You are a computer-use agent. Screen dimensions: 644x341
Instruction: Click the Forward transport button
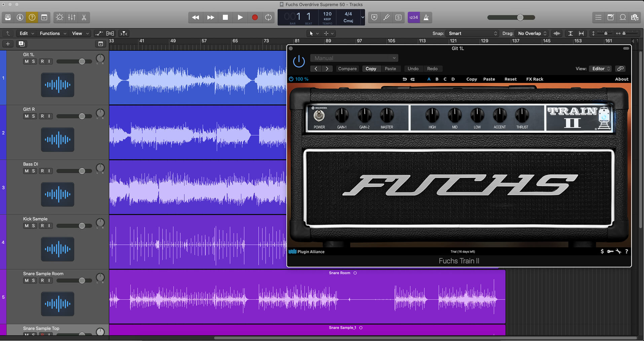(x=211, y=17)
